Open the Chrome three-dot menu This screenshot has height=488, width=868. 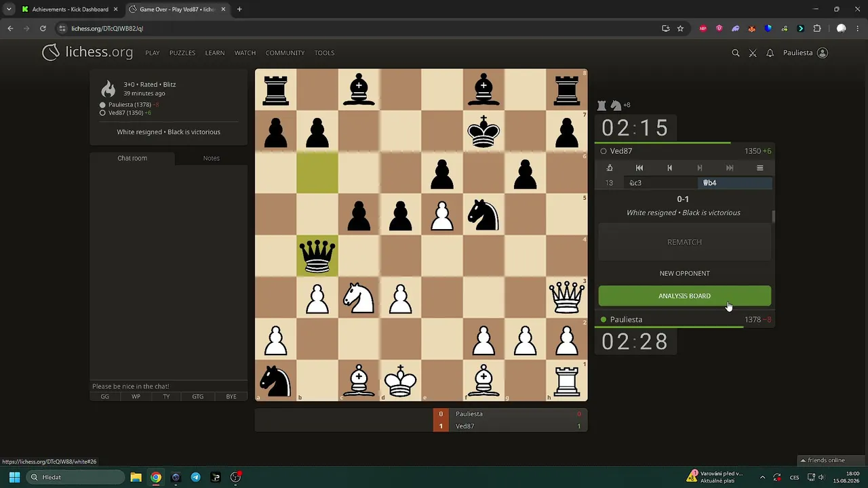click(x=857, y=28)
